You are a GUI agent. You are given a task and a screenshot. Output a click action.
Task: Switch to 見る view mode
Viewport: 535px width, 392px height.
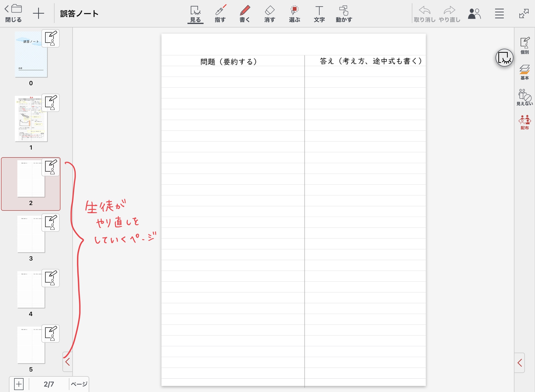[195, 14]
